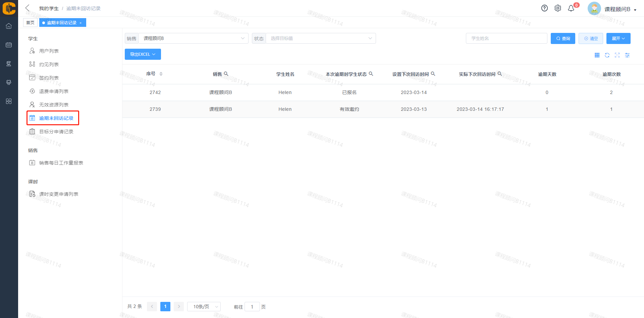Switch to the 首页 tab
The image size is (644, 318).
click(x=30, y=22)
